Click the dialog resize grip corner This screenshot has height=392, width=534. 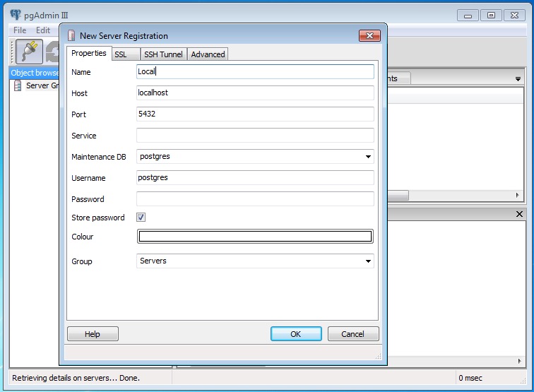(x=379, y=356)
